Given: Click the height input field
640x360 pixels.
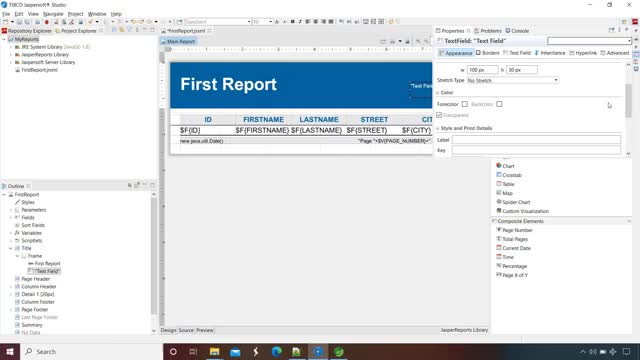Looking at the screenshot, I should tap(522, 70).
